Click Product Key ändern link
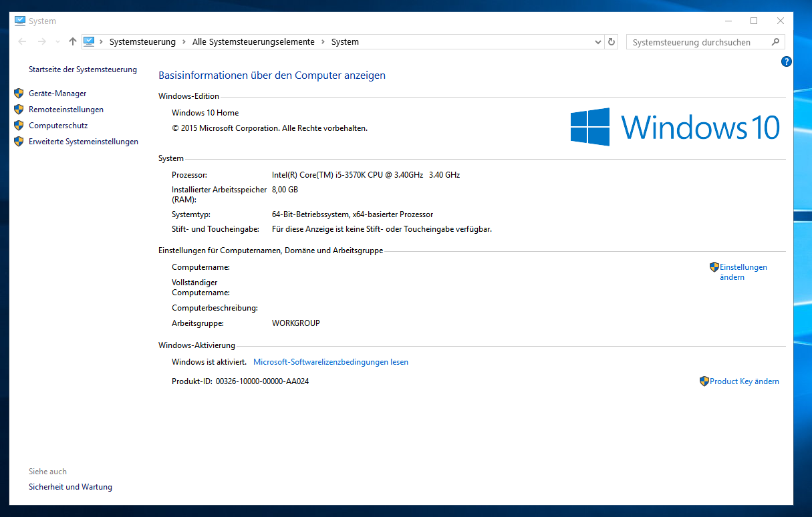 coord(745,381)
